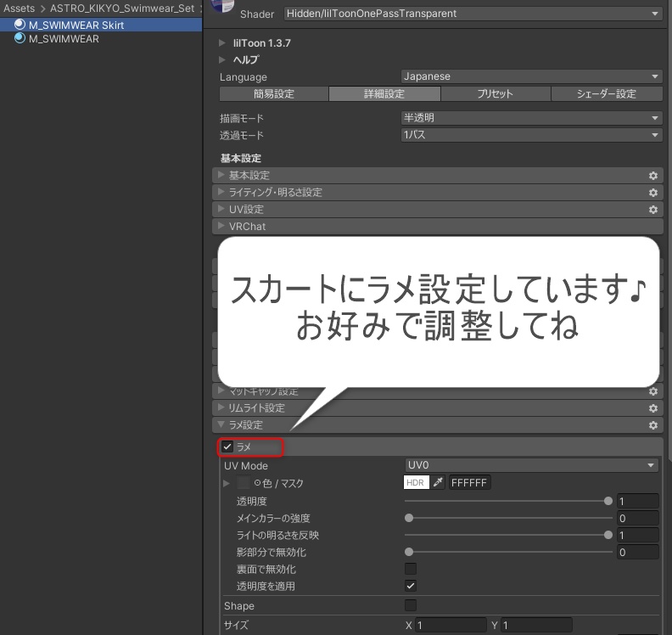Switch to the 詳細設定 tab
The height and width of the screenshot is (635, 672).
pyautogui.click(x=384, y=94)
